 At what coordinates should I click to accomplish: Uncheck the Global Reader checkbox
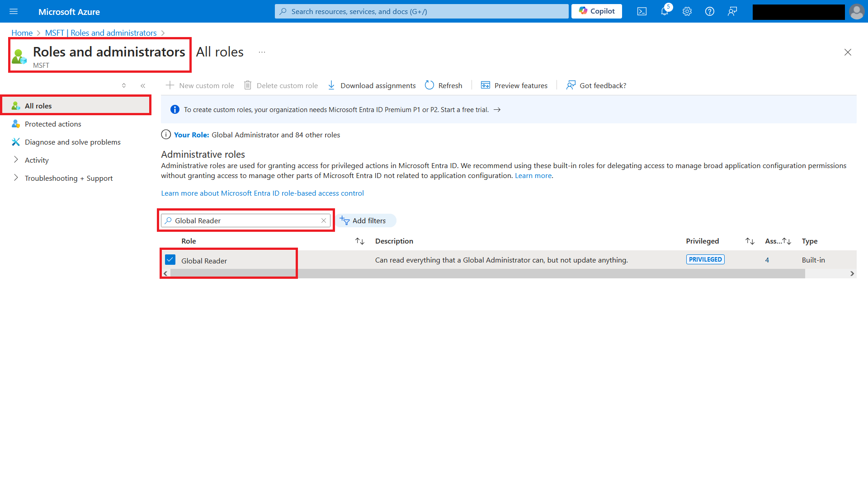(x=170, y=260)
